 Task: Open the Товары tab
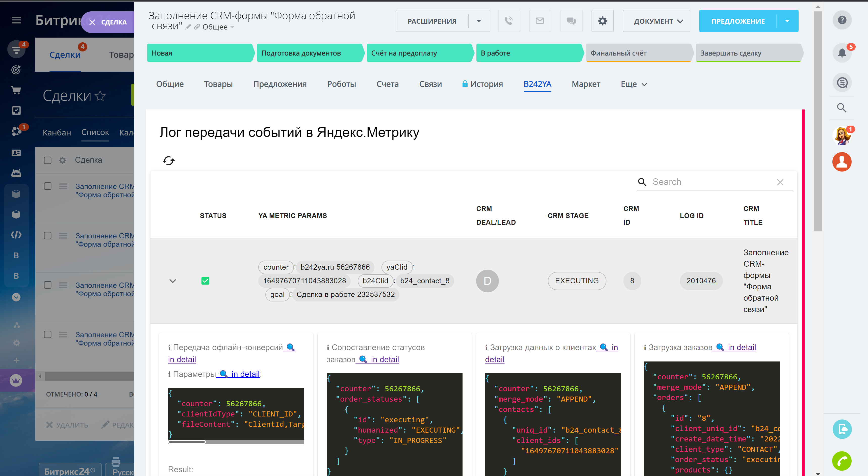coord(218,84)
